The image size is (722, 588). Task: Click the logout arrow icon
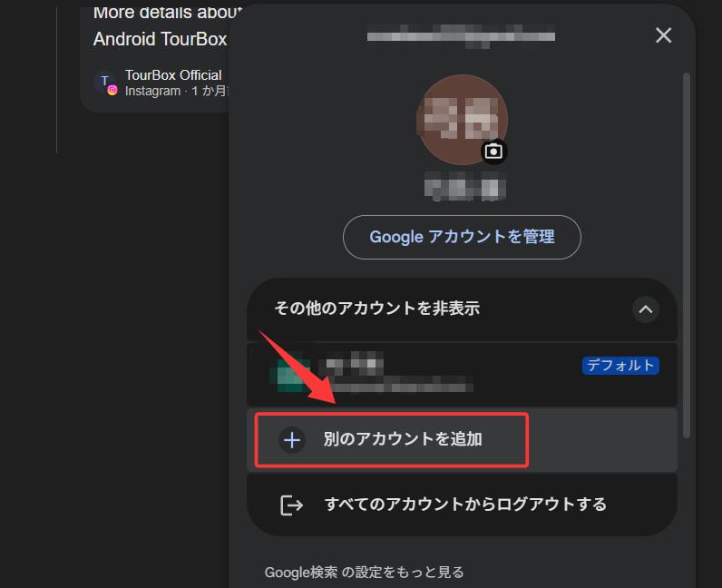click(x=291, y=505)
